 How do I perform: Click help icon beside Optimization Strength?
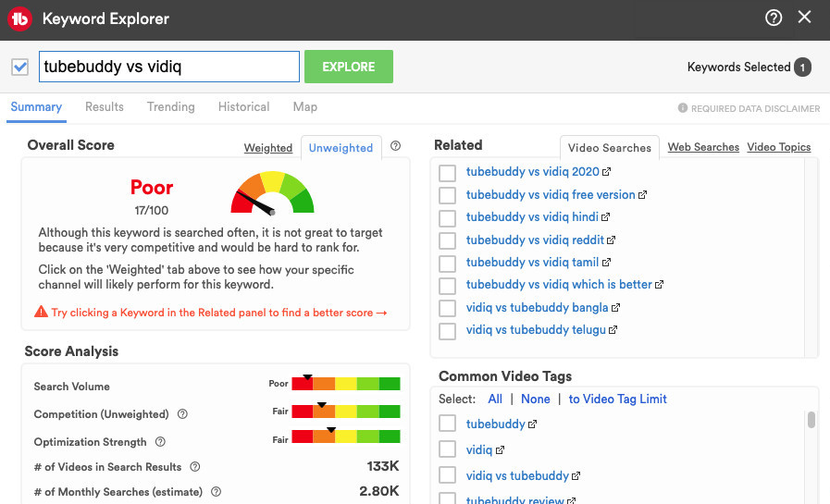(x=160, y=442)
